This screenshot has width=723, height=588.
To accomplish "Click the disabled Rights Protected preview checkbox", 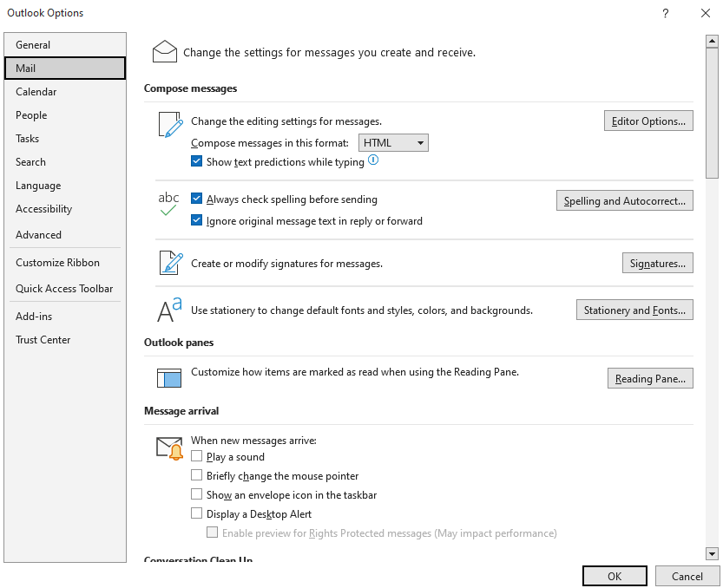I will tap(212, 532).
